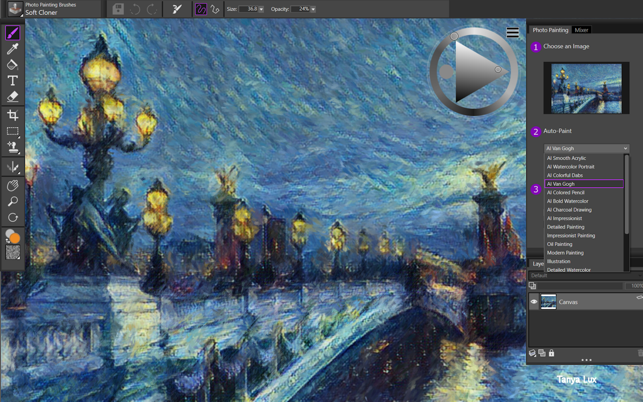Click the Canvas layer thumbnail
This screenshot has width=643, height=402.
pos(549,302)
